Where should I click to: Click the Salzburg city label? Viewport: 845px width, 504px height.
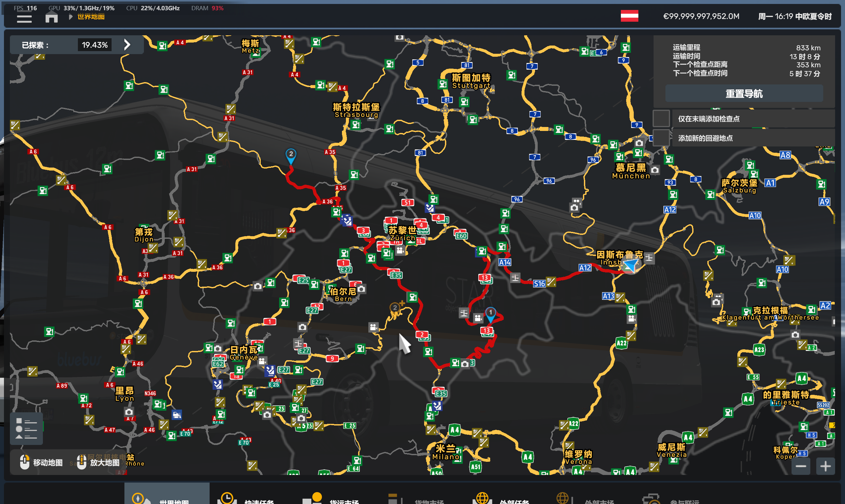pyautogui.click(x=739, y=186)
